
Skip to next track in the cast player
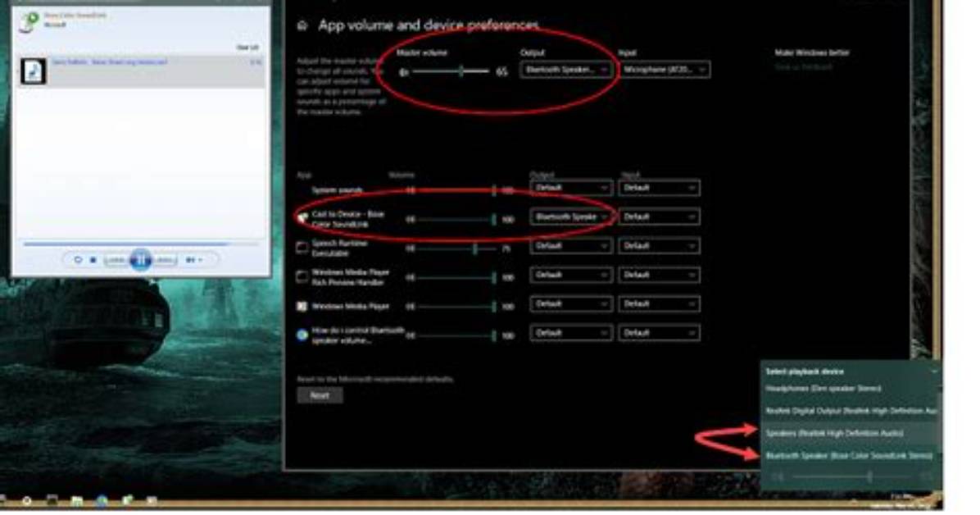164,260
